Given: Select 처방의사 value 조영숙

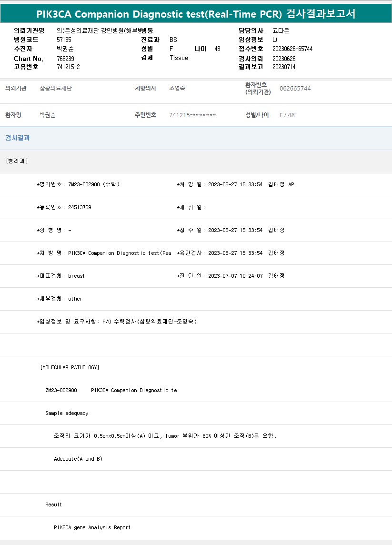Looking at the screenshot, I should coord(177,88).
